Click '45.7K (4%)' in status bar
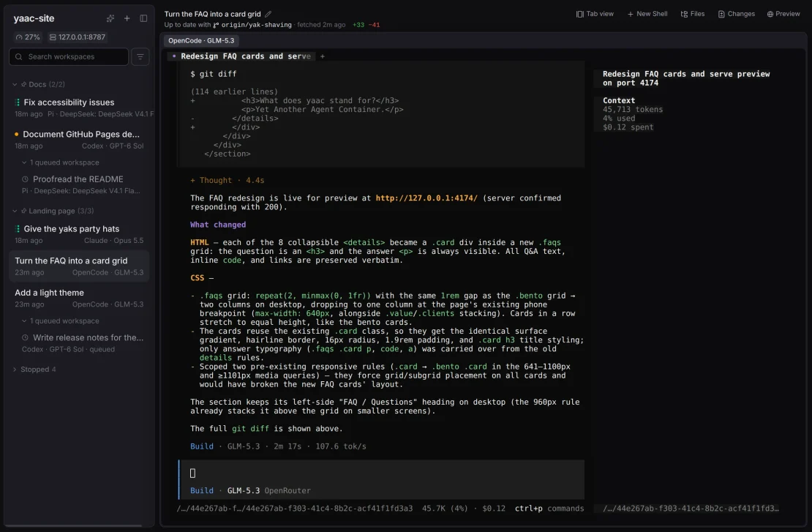 [444, 509]
